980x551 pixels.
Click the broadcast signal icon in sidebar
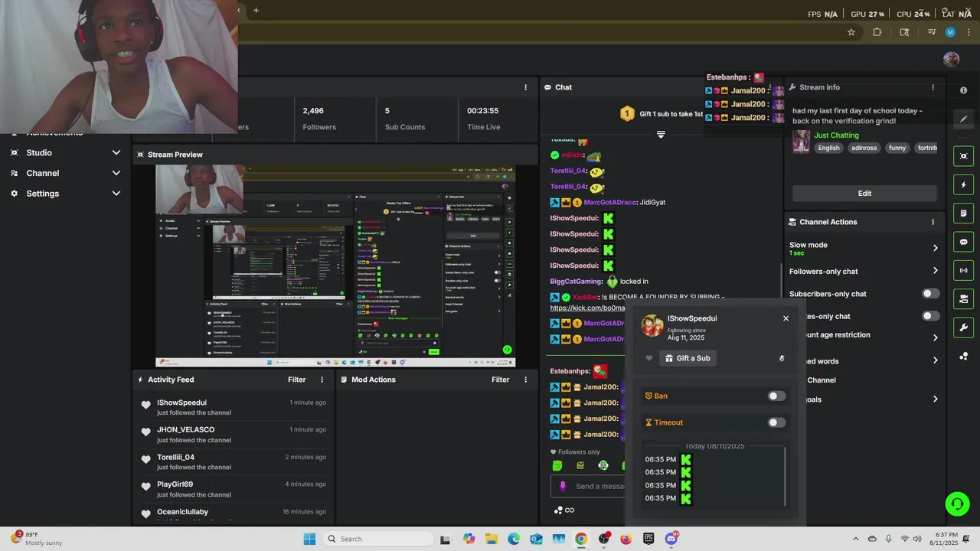[x=963, y=270]
